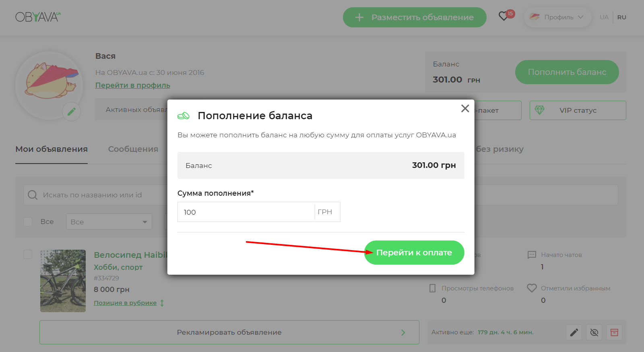The image size is (644, 352).
Task: Edit the listing with the pencil icon
Action: pos(574,332)
